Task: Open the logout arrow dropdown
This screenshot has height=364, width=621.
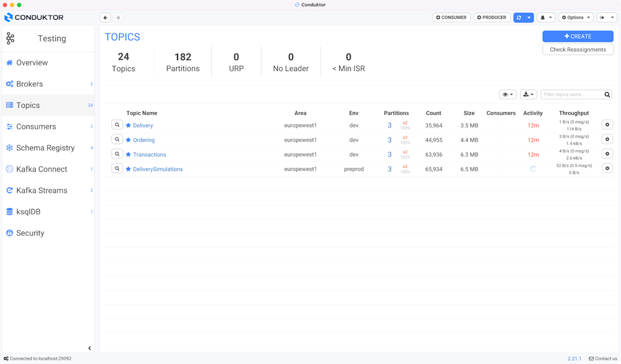Action: click(x=607, y=18)
